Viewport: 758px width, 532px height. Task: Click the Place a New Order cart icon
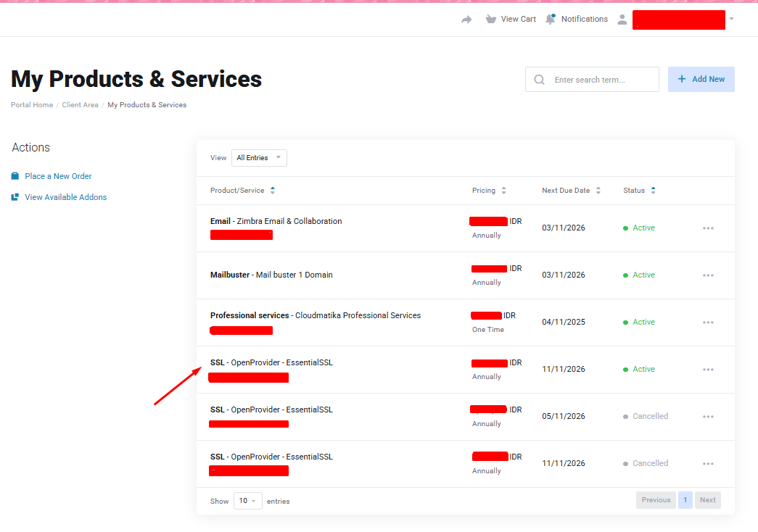coord(15,176)
